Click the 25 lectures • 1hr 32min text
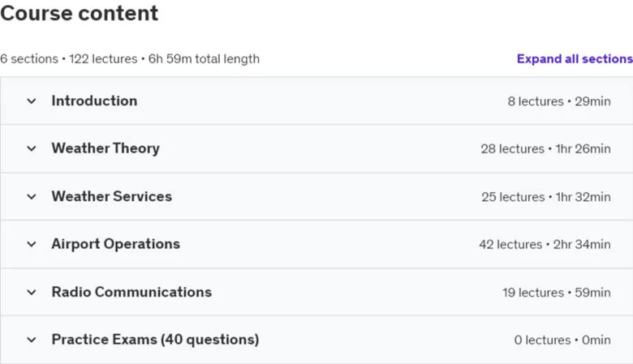Screen dimensions: 633x364 pos(546,197)
